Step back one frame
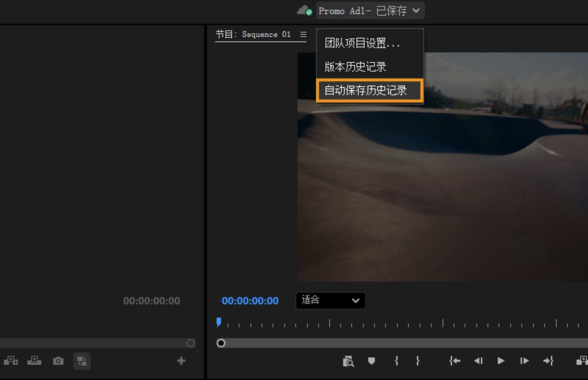Viewport: 588px width, 380px height. [478, 361]
